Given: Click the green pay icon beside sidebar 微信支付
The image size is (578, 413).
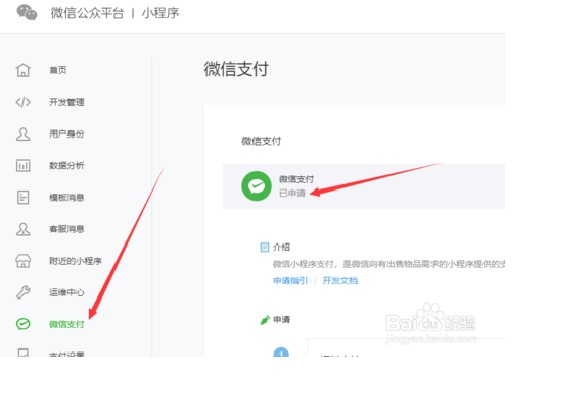Looking at the screenshot, I should click(x=23, y=324).
